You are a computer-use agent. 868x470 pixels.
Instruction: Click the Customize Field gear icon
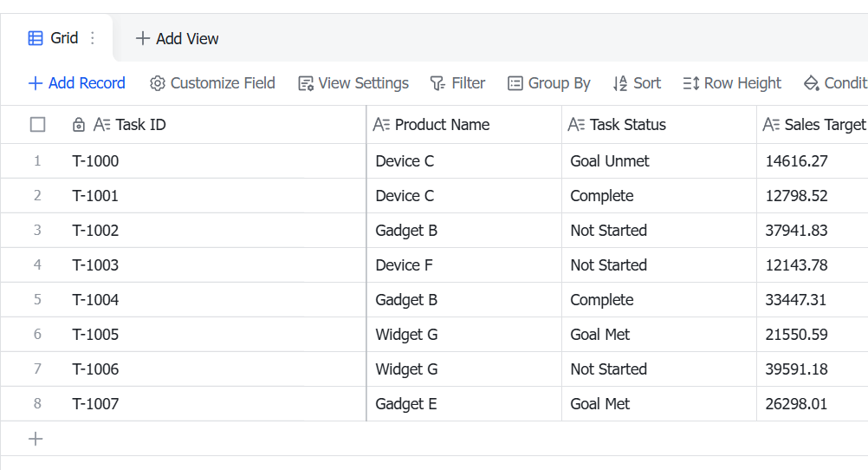[157, 83]
